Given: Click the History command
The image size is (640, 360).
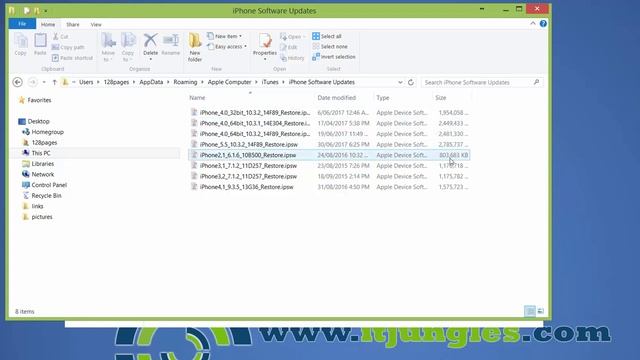Looking at the screenshot, I should pos(292,58).
